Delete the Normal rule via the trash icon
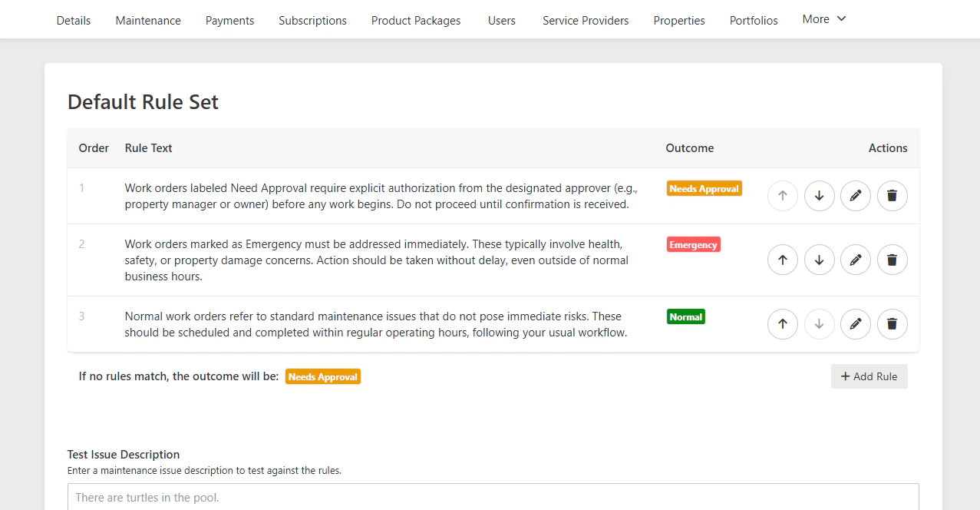The width and height of the screenshot is (980, 510). point(892,324)
